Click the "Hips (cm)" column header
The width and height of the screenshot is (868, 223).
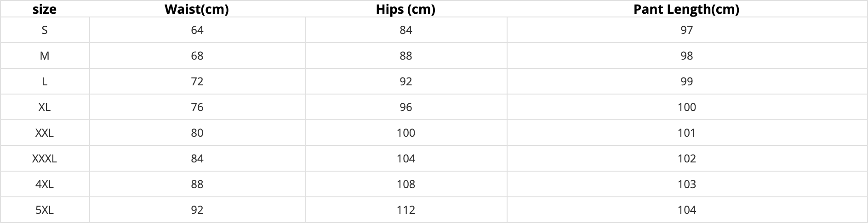click(405, 9)
